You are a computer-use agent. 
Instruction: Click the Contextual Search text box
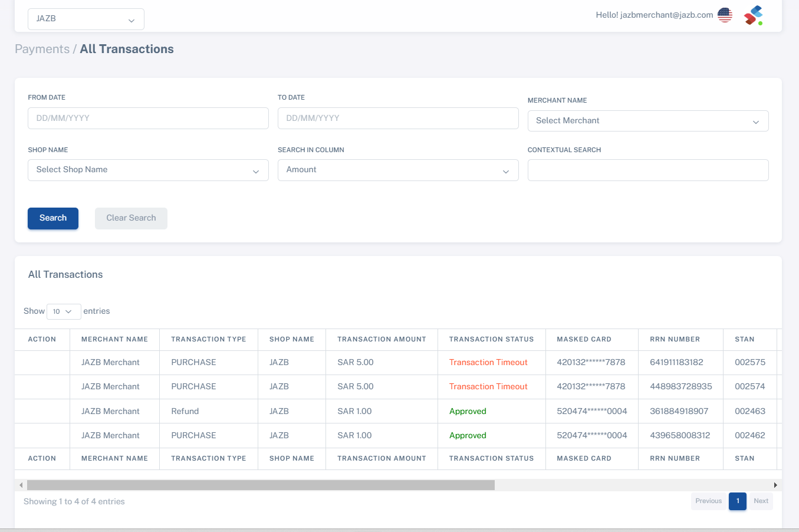(647, 170)
